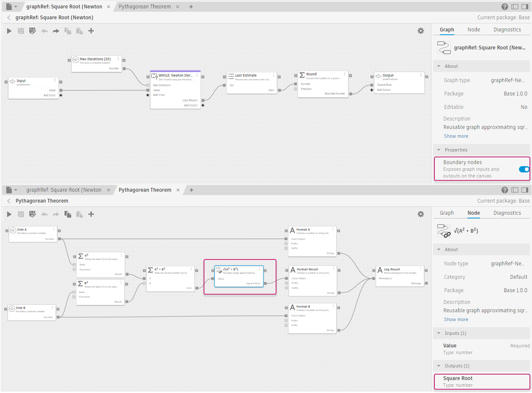Click the save-as icon in Square Root graph toolbar

pos(33,31)
